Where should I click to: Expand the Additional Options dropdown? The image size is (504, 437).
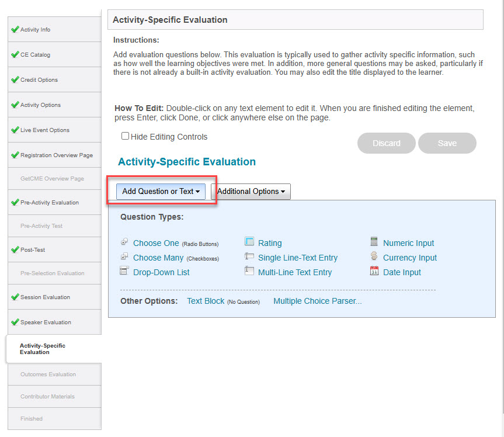[x=251, y=191]
